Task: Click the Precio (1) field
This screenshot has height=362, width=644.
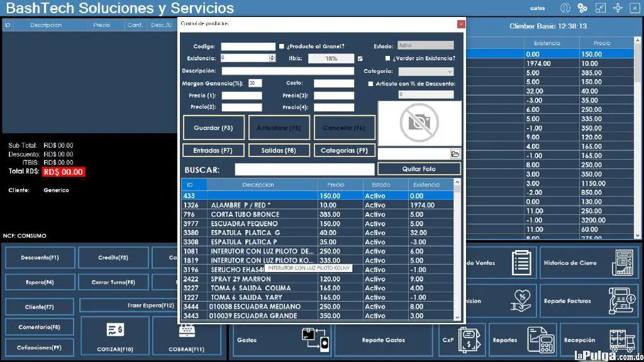Action: tap(241, 96)
